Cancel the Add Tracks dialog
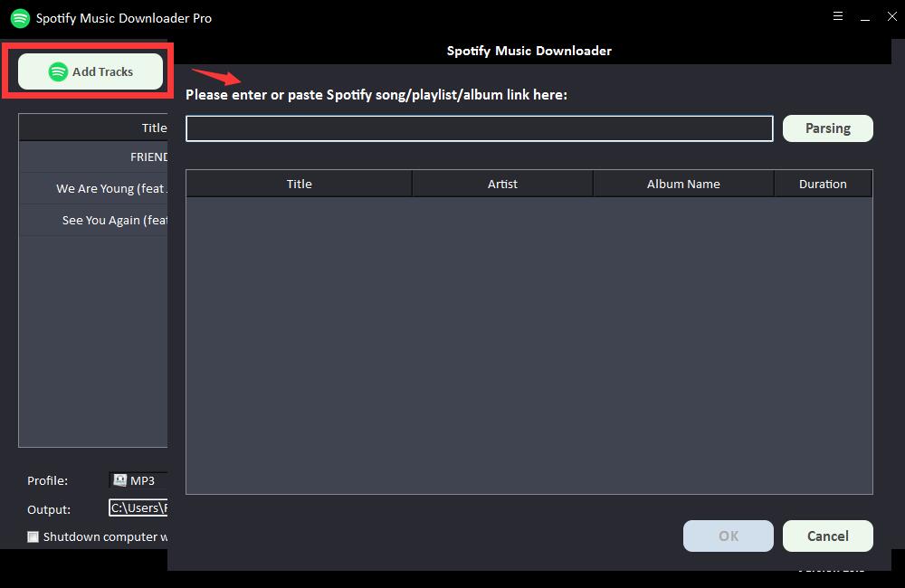Screen dimensions: 905x588 pos(827,536)
